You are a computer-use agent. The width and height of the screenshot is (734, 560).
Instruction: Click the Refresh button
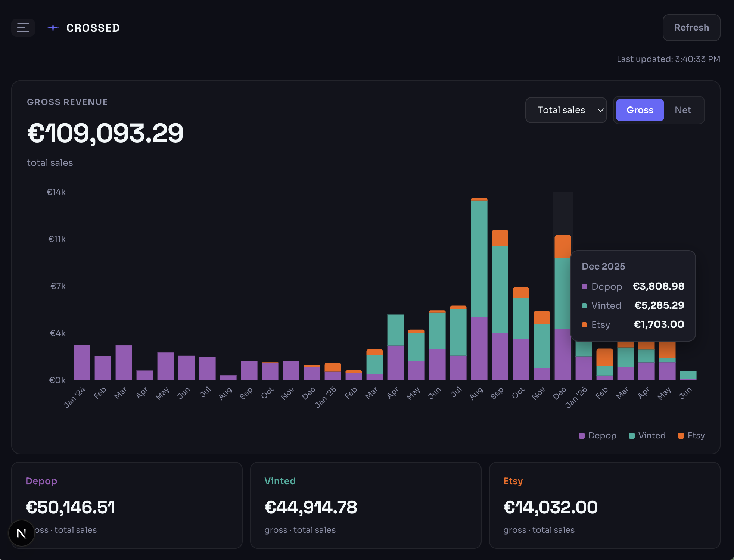tap(691, 28)
